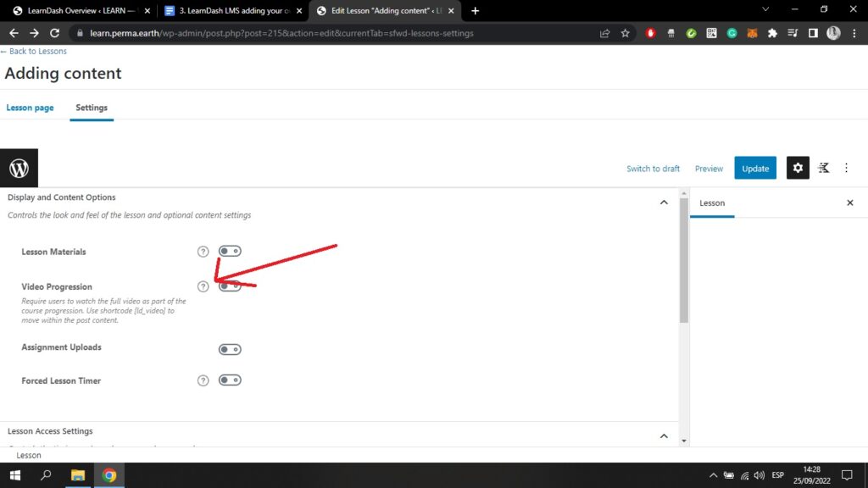Collapse the Lesson Access Settings section
The width and height of the screenshot is (868, 488).
click(664, 435)
